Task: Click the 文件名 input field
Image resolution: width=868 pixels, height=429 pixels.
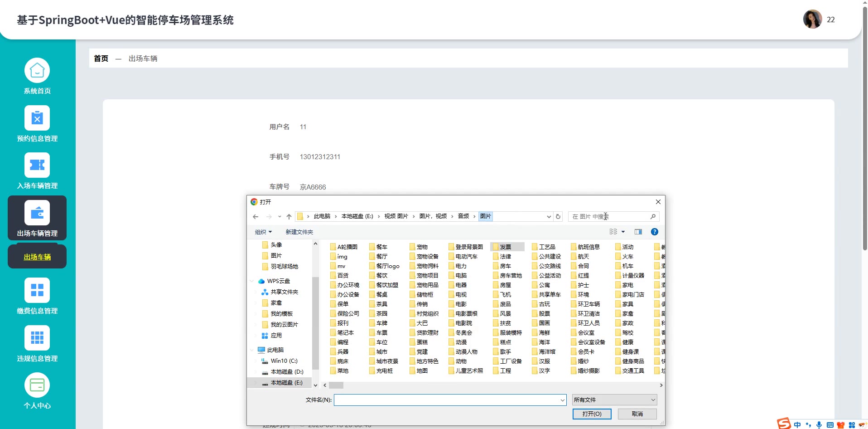Action: coord(447,400)
